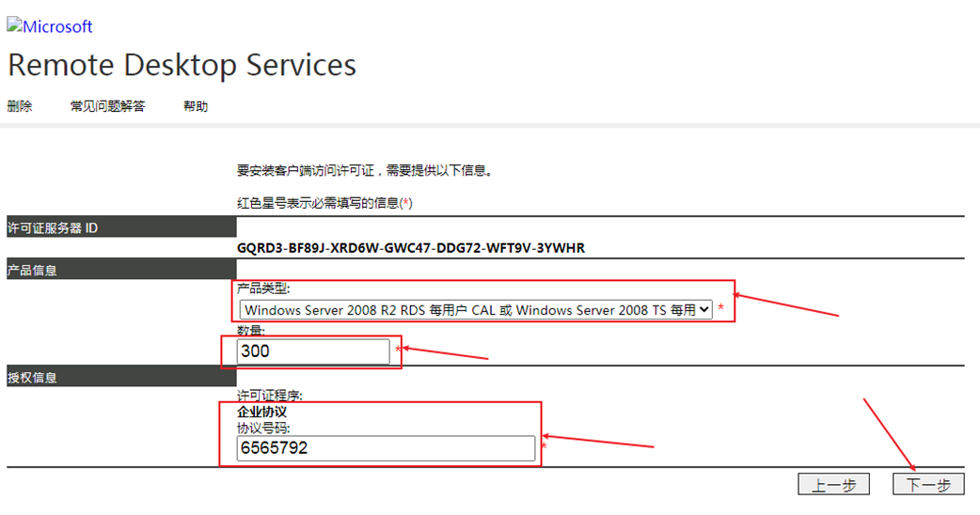Viewport: 980px width, 515px height.
Task: Click the 要安装客户端访问许可证 instruction text
Action: (x=364, y=170)
